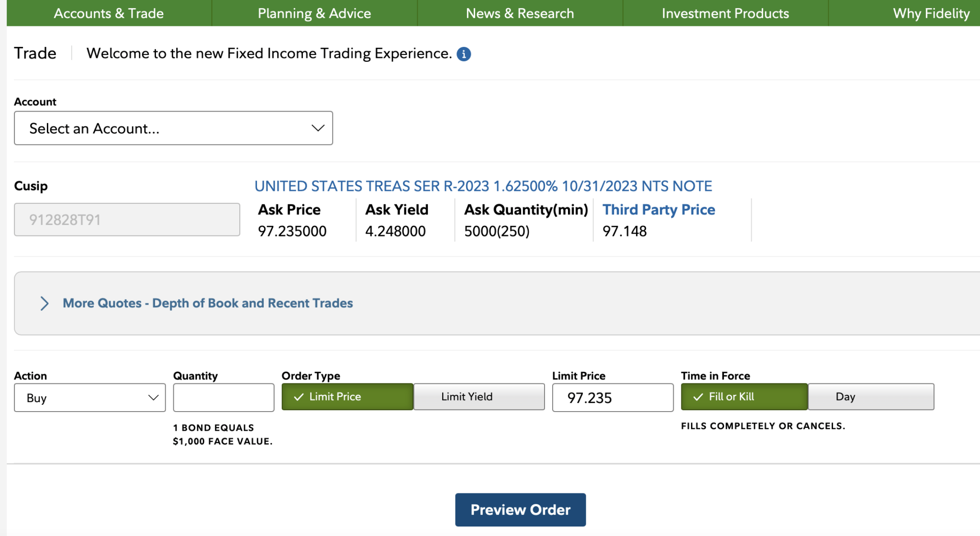Click into the Quantity input field
Screen dimensions: 980x536
pyautogui.click(x=223, y=398)
